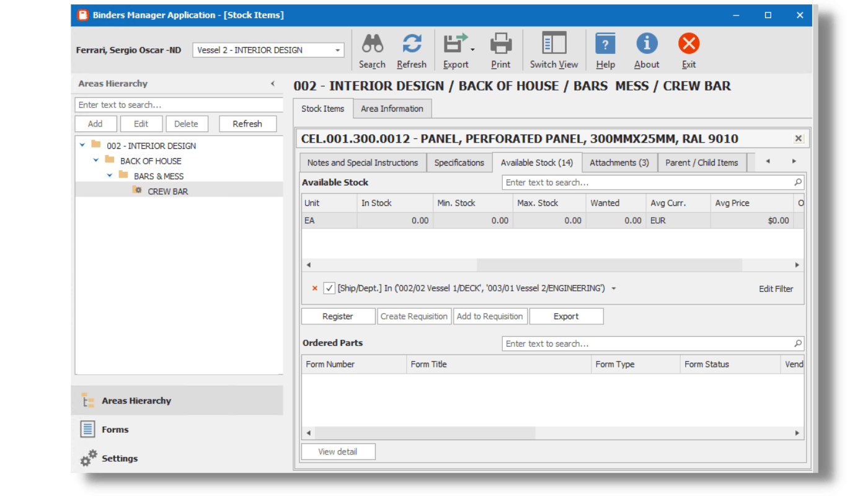The height and width of the screenshot is (496, 868).
Task: Click the Refresh toolbar icon
Action: click(x=412, y=43)
